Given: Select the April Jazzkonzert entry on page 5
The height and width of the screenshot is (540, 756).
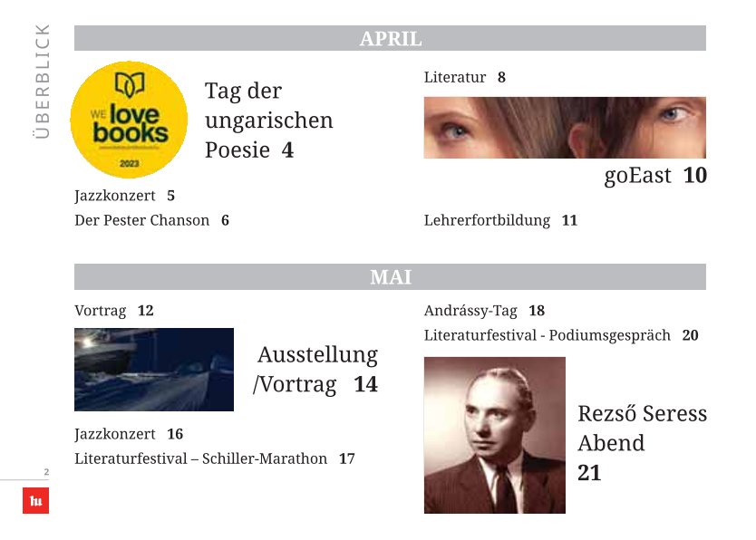Looking at the screenshot, I should 124,196.
